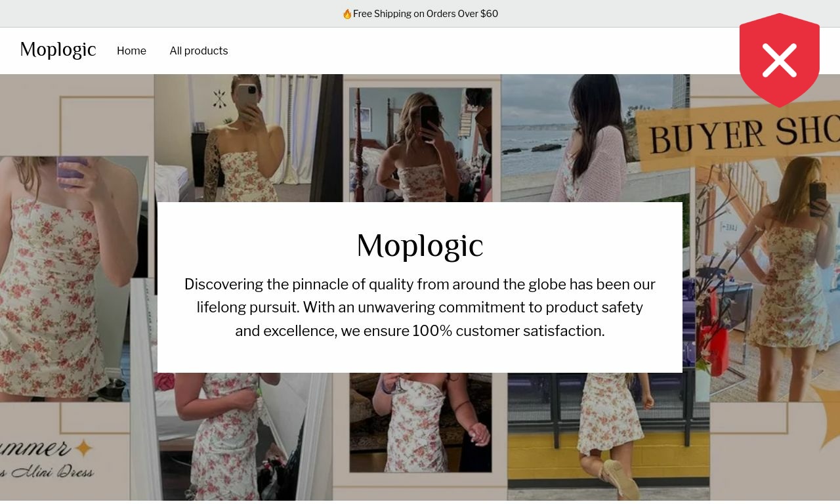Select the seaside photo with pink cardigan
Image resolution: width=840 pixels, height=504 pixels.
pyautogui.click(x=584, y=138)
